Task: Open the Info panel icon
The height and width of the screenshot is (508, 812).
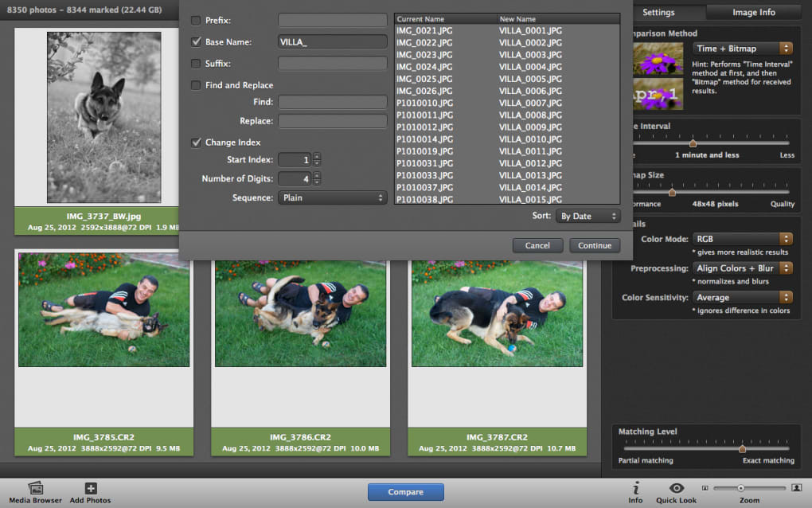Action: (635, 488)
